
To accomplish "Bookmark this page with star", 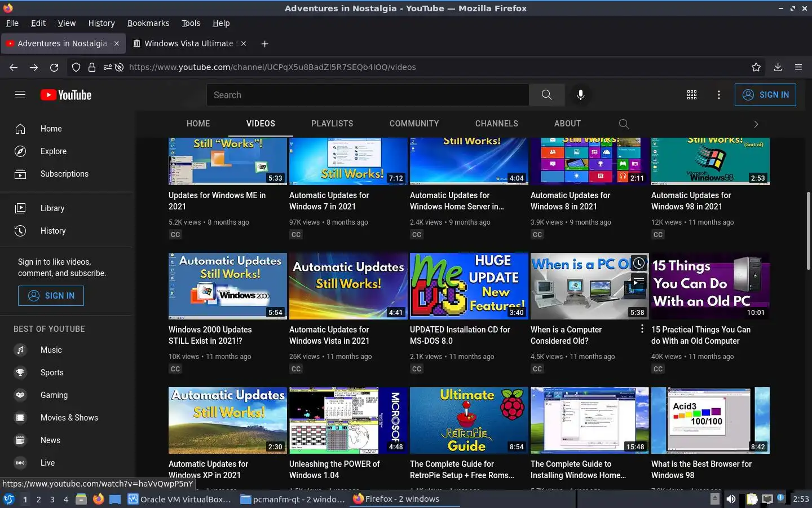I will pyautogui.click(x=756, y=67).
